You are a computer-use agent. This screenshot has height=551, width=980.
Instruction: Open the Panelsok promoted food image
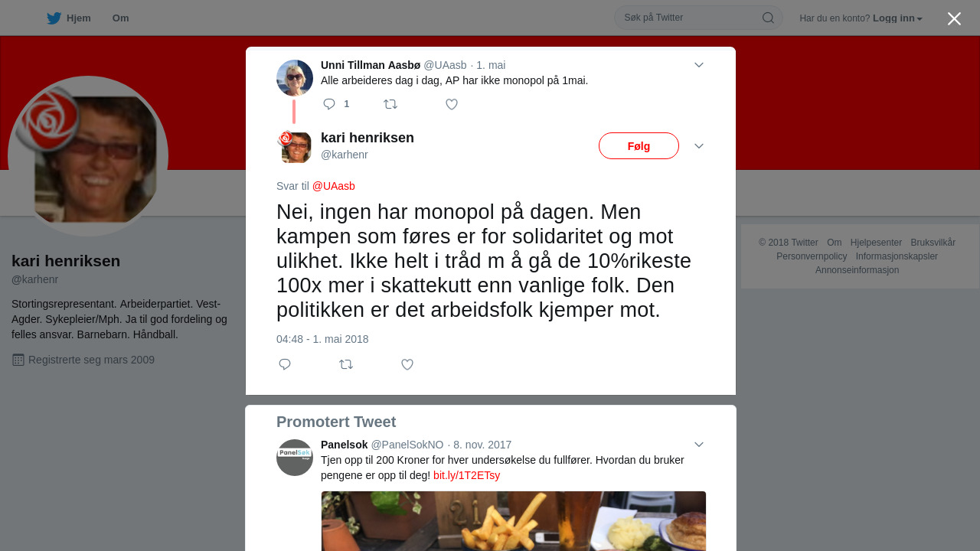coord(514,521)
